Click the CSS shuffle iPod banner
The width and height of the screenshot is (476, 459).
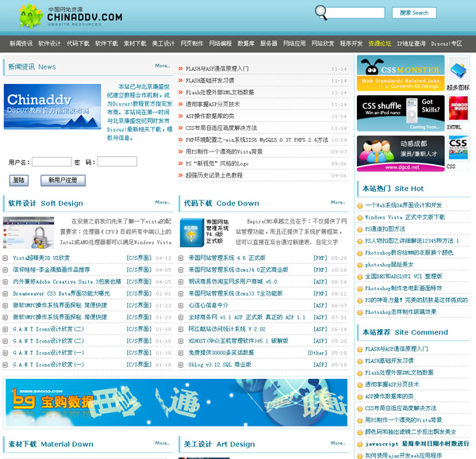(401, 113)
